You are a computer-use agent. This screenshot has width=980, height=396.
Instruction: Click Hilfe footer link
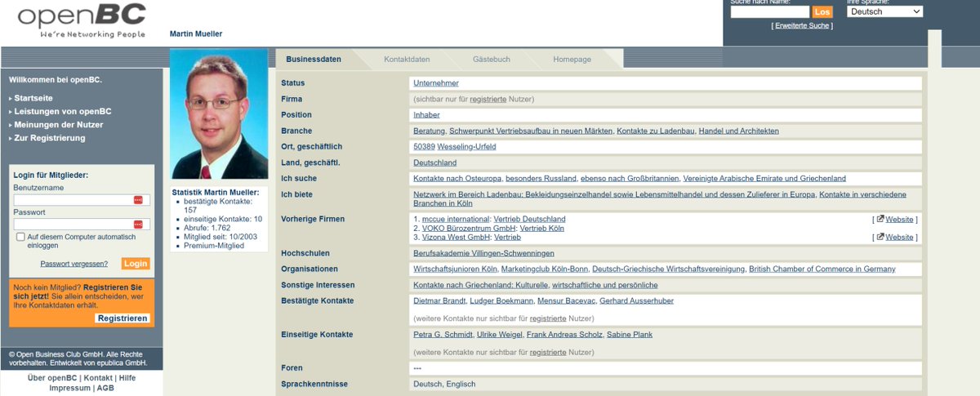click(x=127, y=378)
